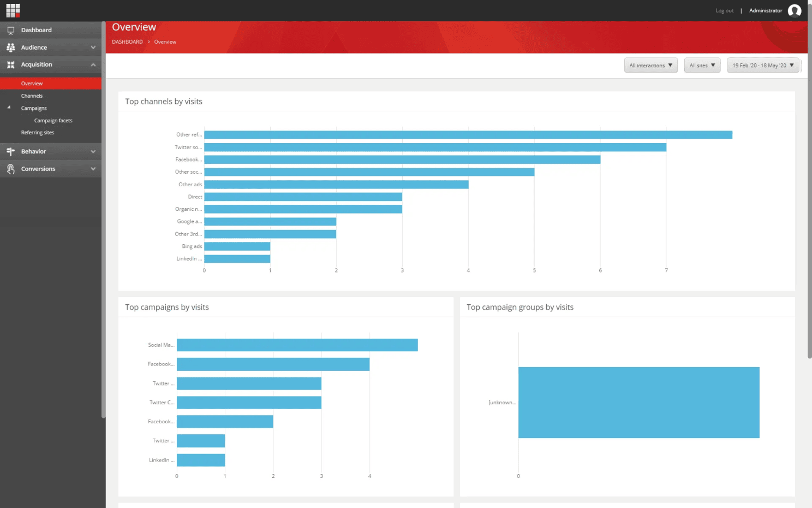This screenshot has height=508, width=812.
Task: Open the All sites dropdown
Action: [x=702, y=65]
